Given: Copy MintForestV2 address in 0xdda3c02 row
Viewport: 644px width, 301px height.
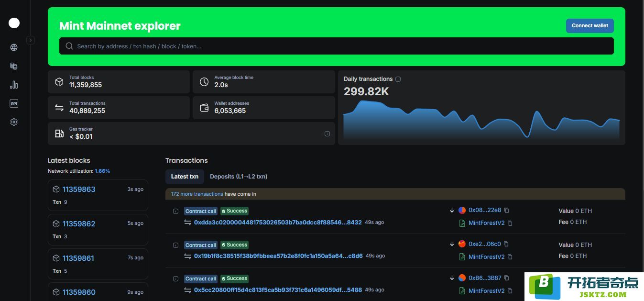Looking at the screenshot, I should coord(510,223).
